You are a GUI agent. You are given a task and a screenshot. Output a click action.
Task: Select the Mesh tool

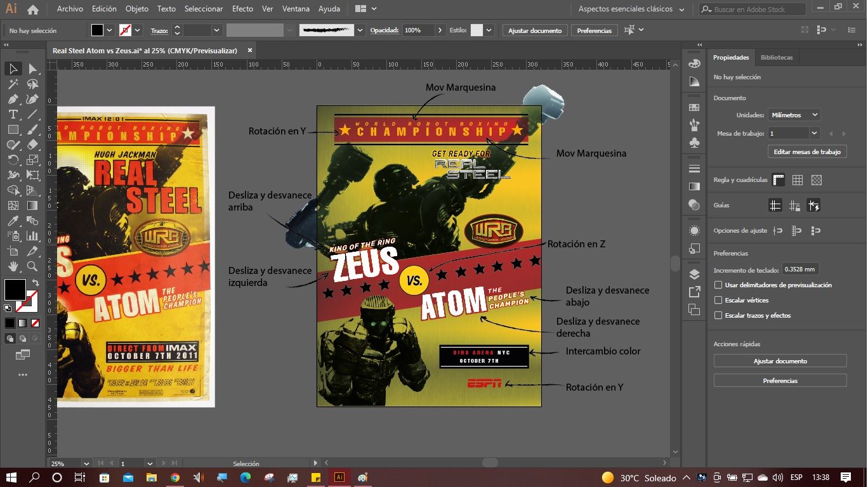tap(13, 205)
